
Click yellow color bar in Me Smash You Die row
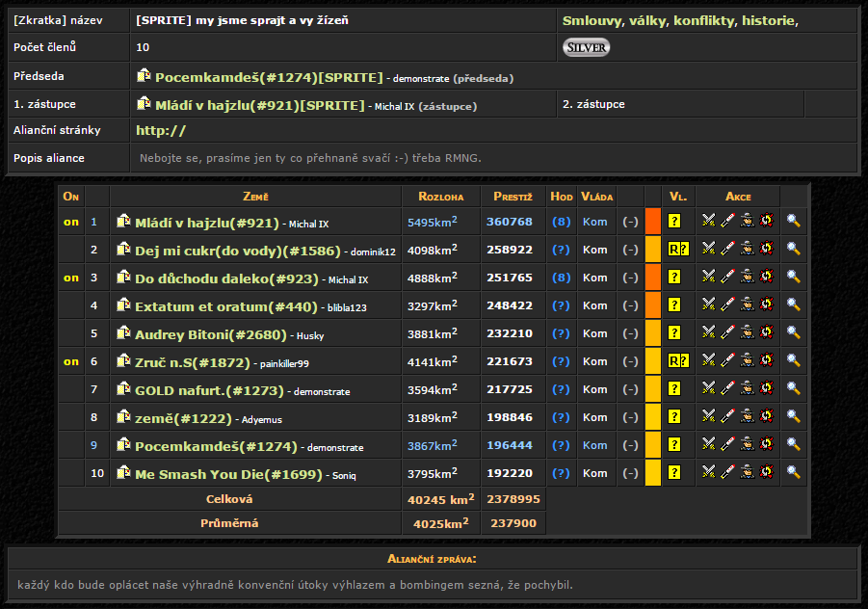click(653, 472)
